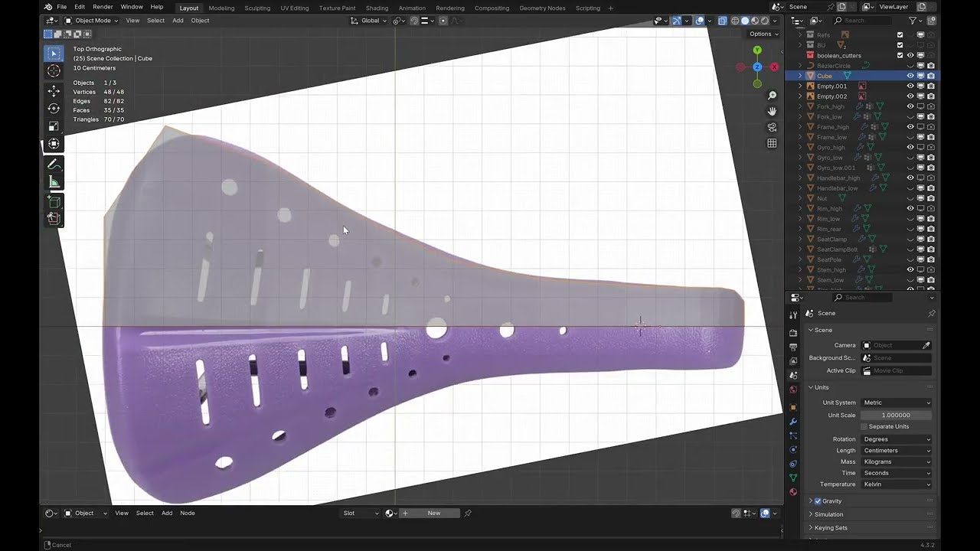The width and height of the screenshot is (980, 551).
Task: Toggle X-ray mode in viewport header
Action: [722, 21]
